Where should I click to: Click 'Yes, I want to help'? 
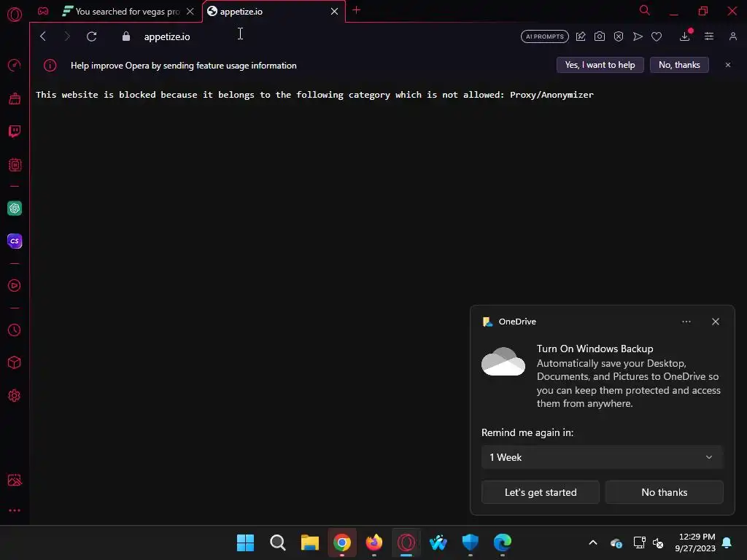[600, 65]
